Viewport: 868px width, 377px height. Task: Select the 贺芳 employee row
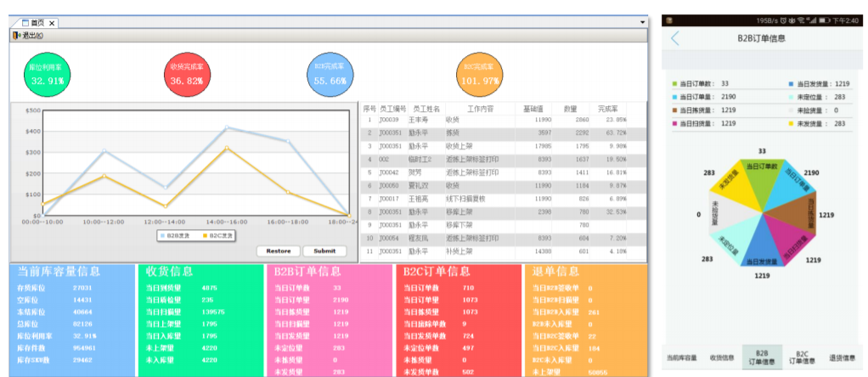click(503, 172)
